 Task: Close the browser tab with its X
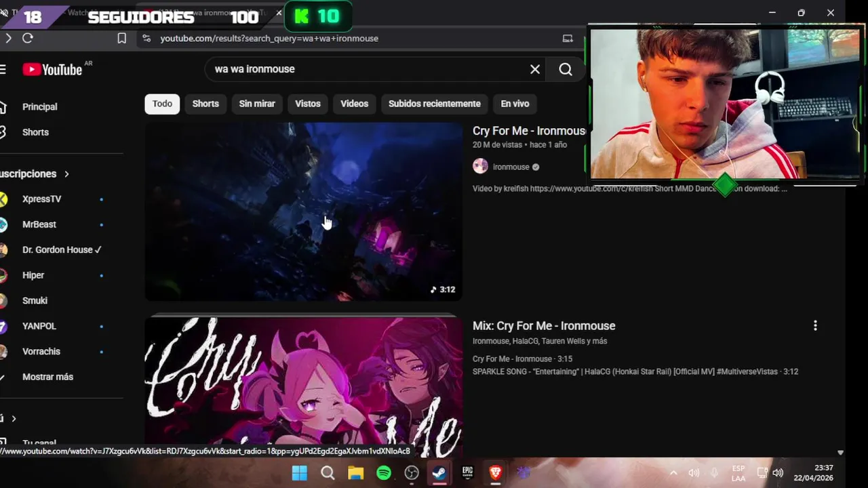[x=278, y=13]
